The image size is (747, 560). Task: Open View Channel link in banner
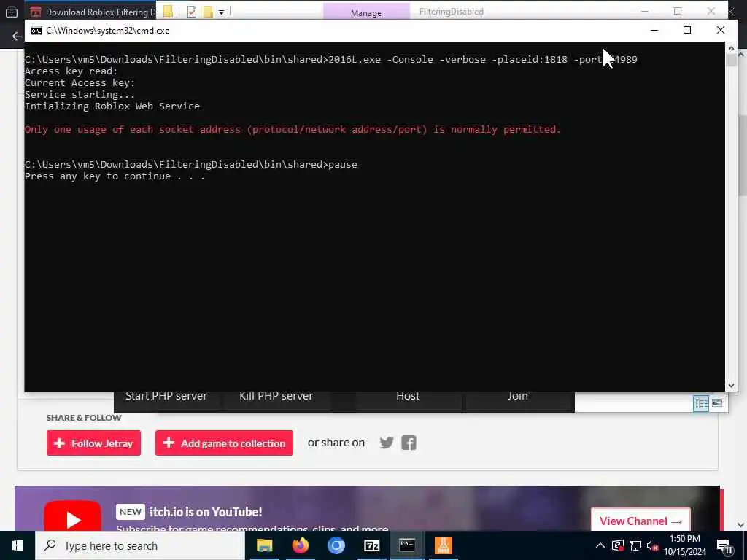(640, 521)
